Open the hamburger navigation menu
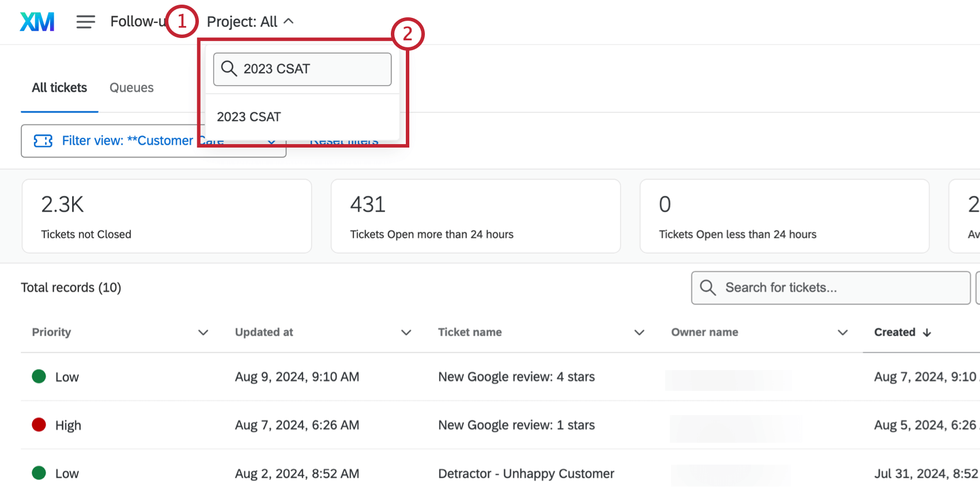Screen dimensions: 980x490 point(85,22)
